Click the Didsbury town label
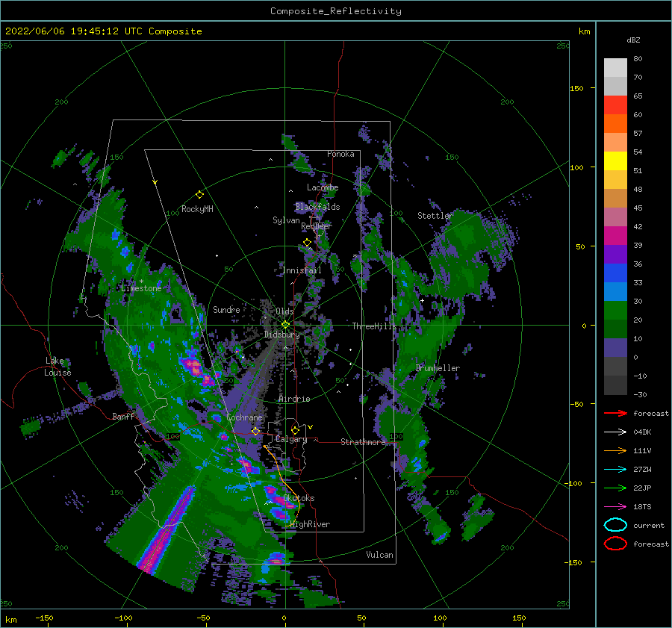 tap(281, 335)
